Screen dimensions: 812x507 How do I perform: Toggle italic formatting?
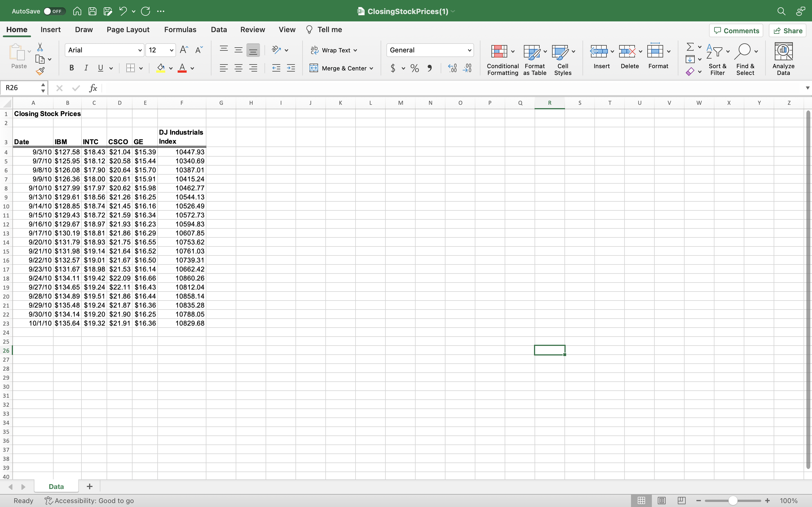pyautogui.click(x=86, y=68)
